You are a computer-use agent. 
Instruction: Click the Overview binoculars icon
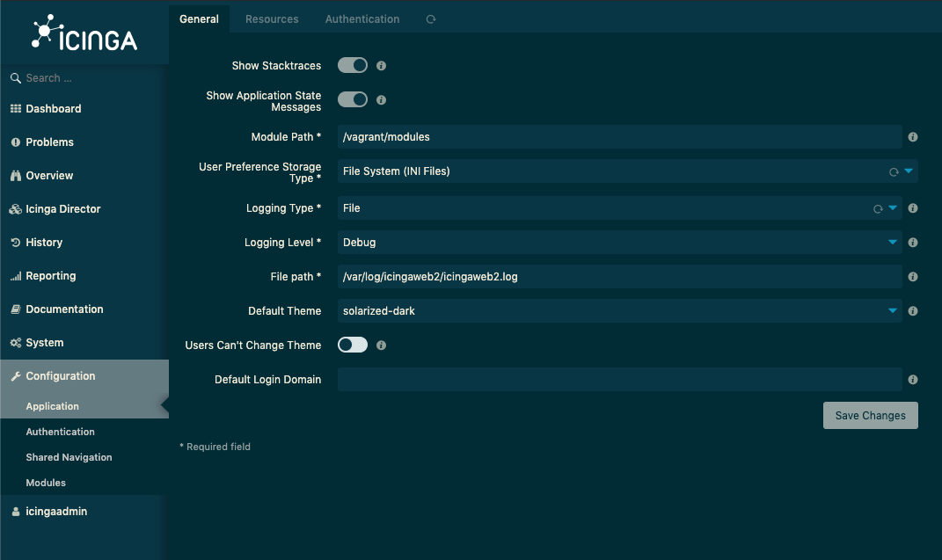[x=16, y=176]
